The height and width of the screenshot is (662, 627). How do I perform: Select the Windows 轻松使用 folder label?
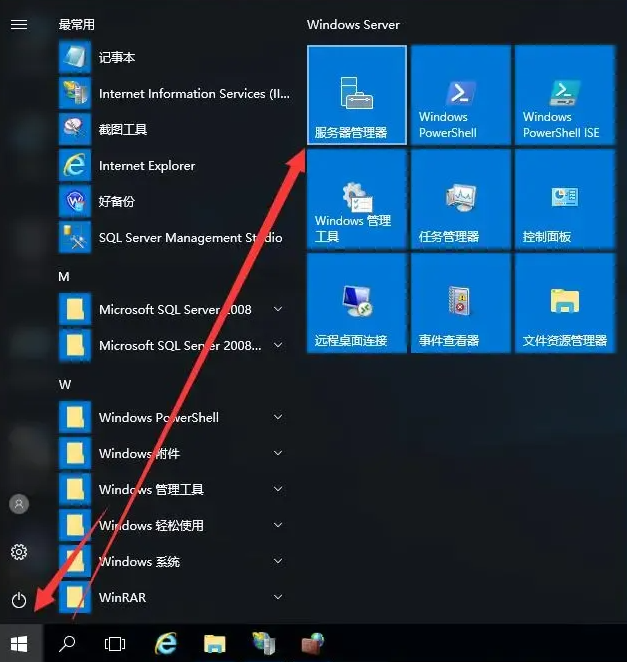click(151, 526)
